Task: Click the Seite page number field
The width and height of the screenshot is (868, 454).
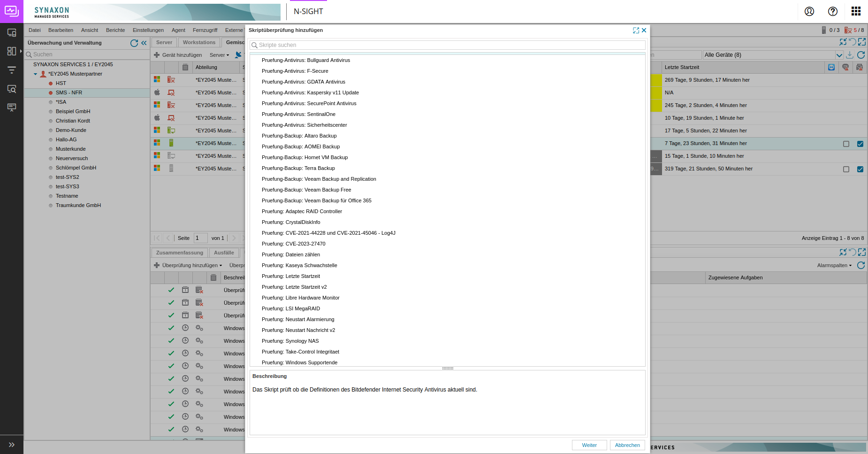Action: click(x=201, y=238)
